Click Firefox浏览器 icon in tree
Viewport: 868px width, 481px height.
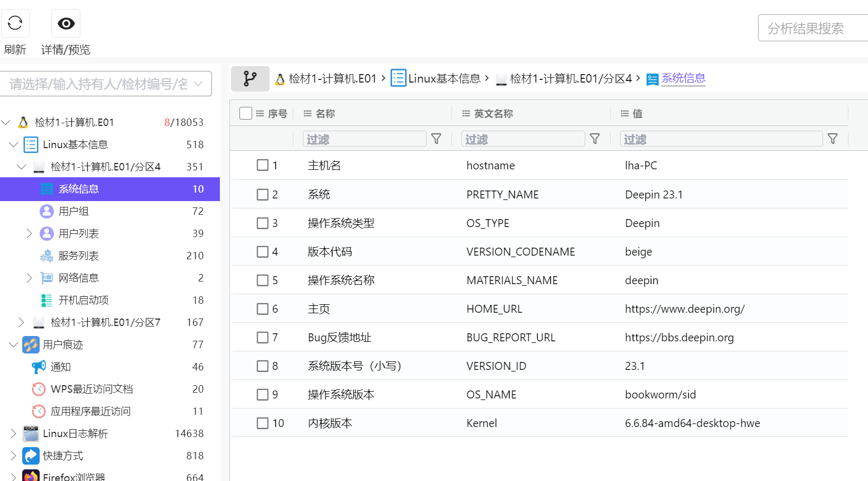[x=31, y=476]
